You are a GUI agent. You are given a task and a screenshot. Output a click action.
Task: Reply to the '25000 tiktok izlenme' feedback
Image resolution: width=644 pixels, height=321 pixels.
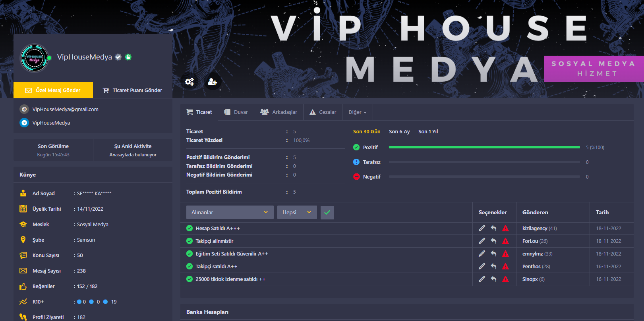coord(493,279)
